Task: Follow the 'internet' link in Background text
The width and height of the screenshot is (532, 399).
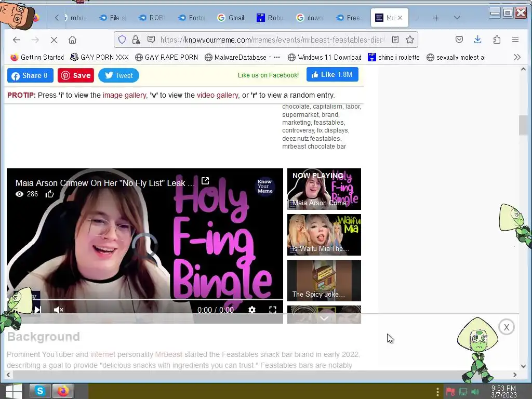Action: pos(103,354)
